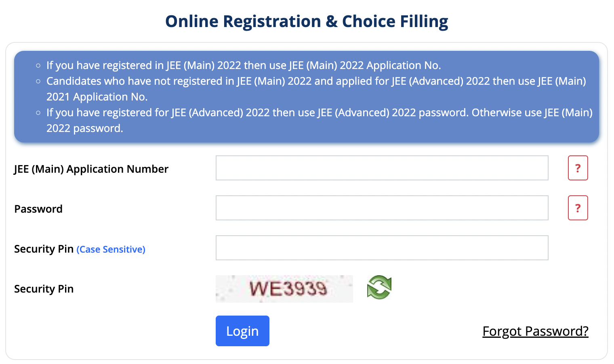Click the 'JEE (Main) Application Number' label
614x364 pixels.
tap(91, 169)
